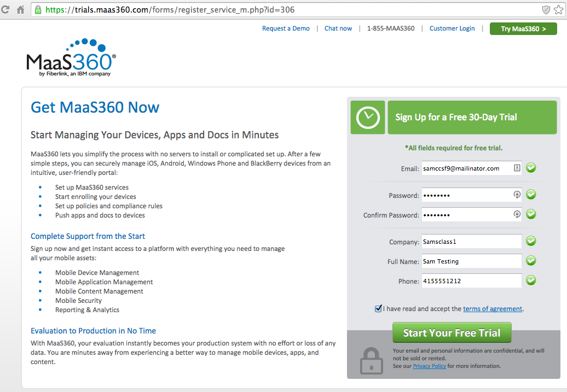Click the Phone field with 4155551212
The image size is (567, 392).
click(472, 280)
